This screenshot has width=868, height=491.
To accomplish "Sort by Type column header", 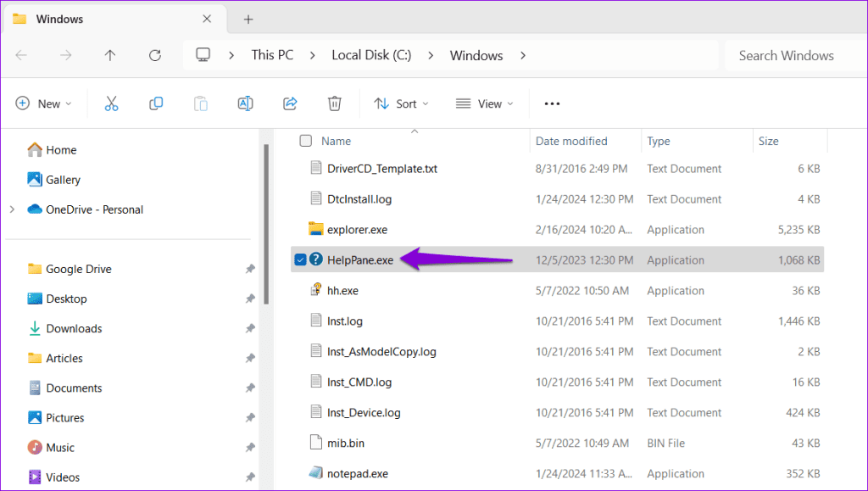I will point(659,141).
